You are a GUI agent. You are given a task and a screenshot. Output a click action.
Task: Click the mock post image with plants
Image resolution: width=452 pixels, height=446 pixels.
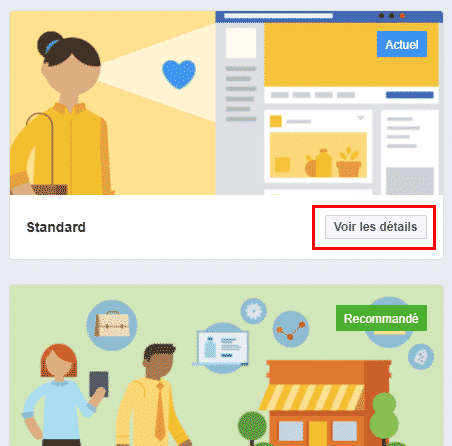(x=318, y=155)
